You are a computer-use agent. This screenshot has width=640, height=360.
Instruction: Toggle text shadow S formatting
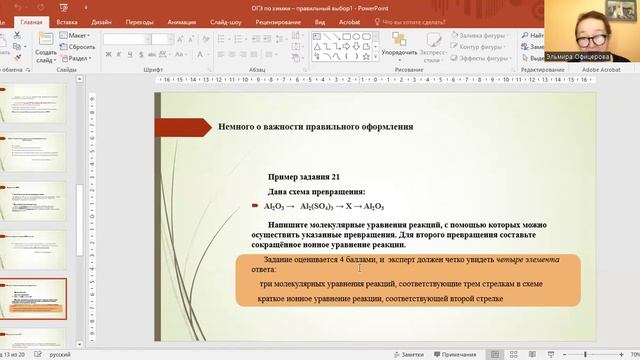click(141, 54)
